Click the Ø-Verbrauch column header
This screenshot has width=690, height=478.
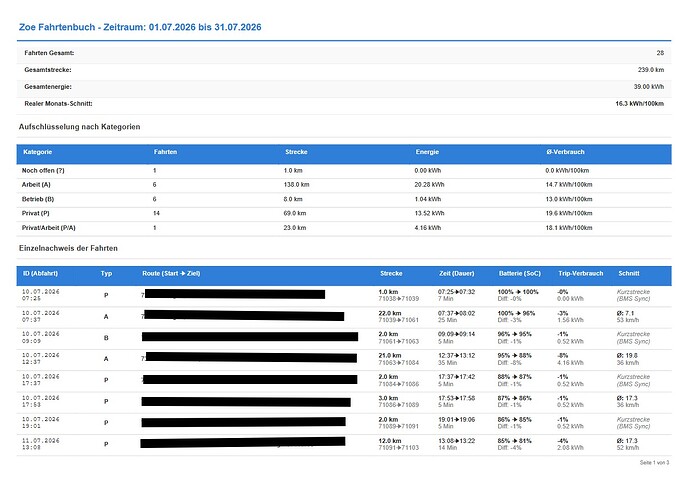pyautogui.click(x=565, y=152)
